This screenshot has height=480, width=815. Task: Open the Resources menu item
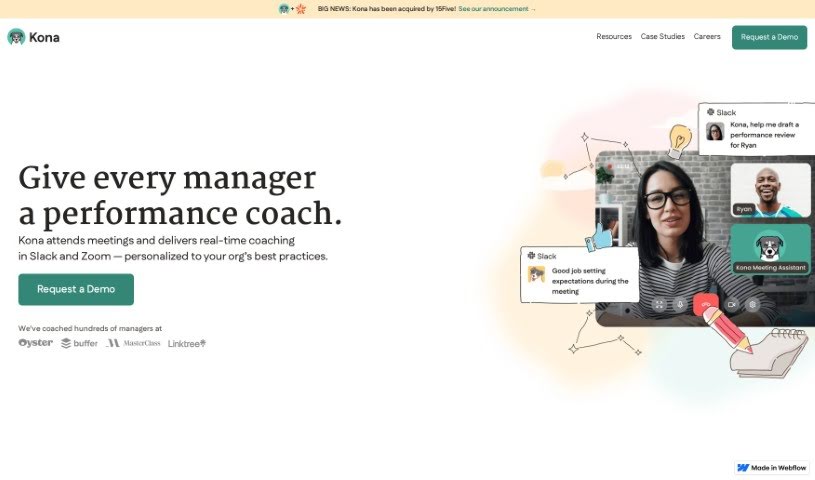click(x=614, y=36)
